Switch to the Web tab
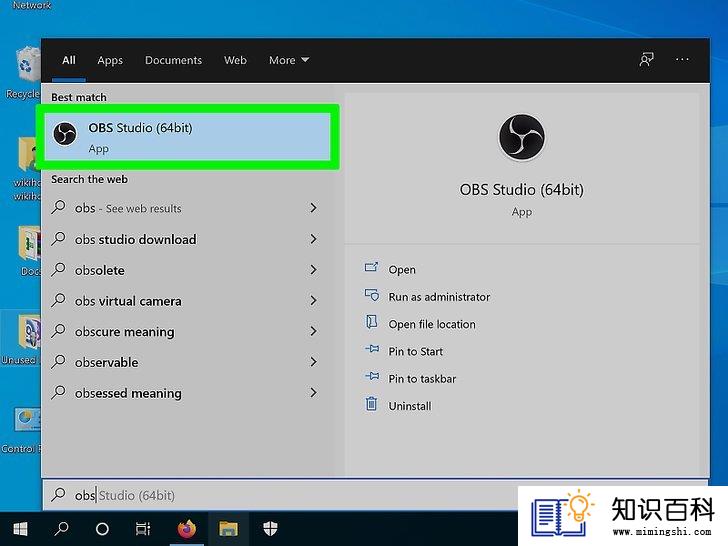This screenshot has height=546, width=728. [x=235, y=60]
